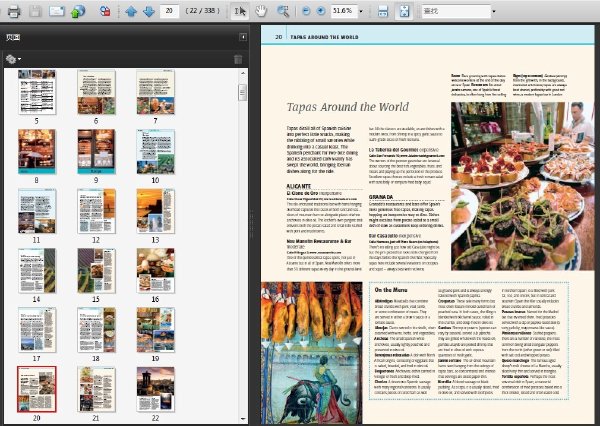Click the zoom out minus button
The height and width of the screenshot is (426, 600).
306,11
